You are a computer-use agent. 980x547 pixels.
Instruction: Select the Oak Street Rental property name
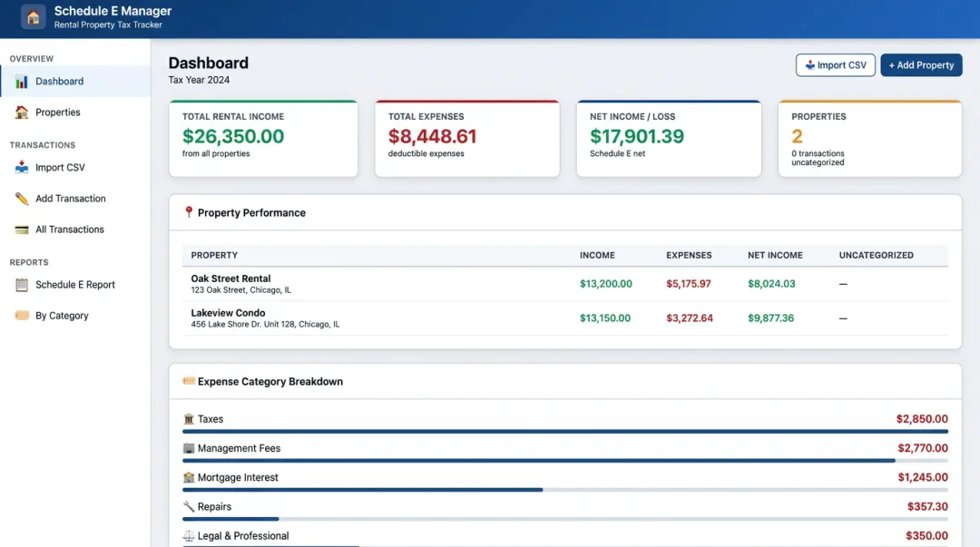pyautogui.click(x=230, y=278)
